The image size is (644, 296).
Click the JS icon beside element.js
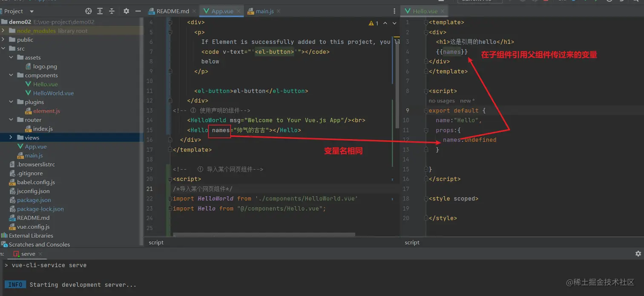pos(29,111)
